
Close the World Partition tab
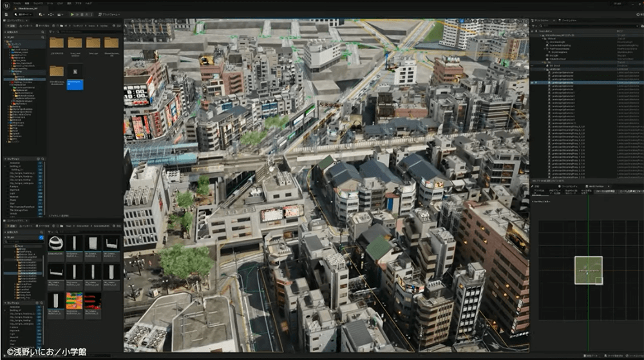[x=609, y=186]
